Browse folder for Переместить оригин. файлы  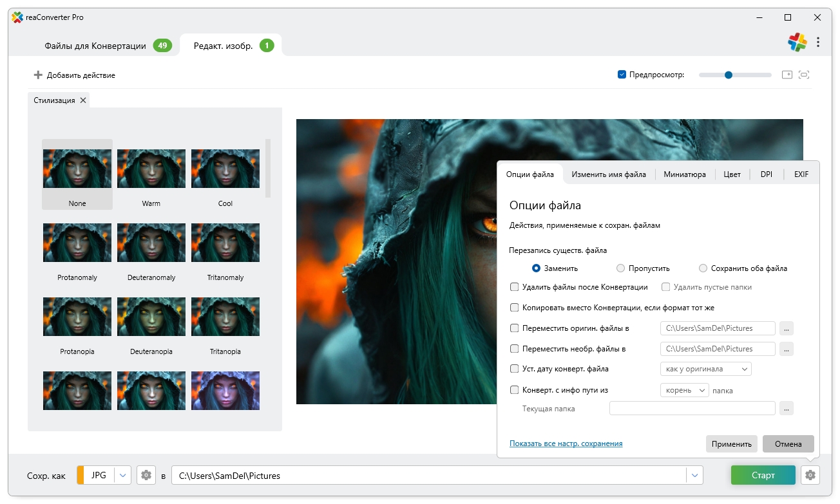click(x=786, y=328)
